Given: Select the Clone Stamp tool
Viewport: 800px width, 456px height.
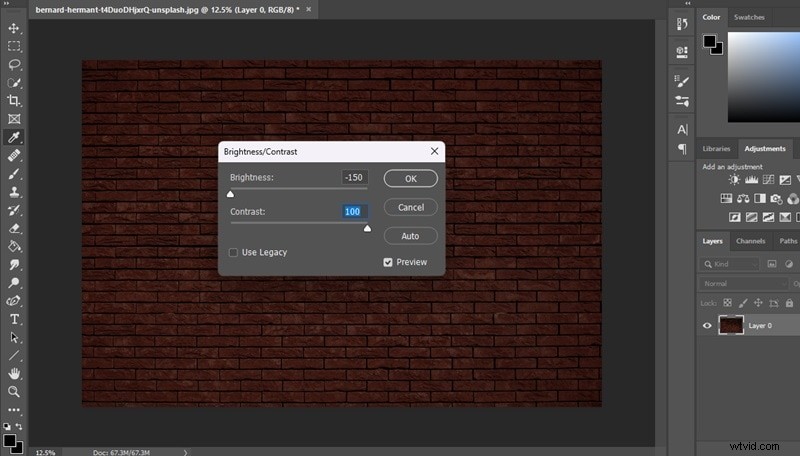Looking at the screenshot, I should pyautogui.click(x=14, y=192).
